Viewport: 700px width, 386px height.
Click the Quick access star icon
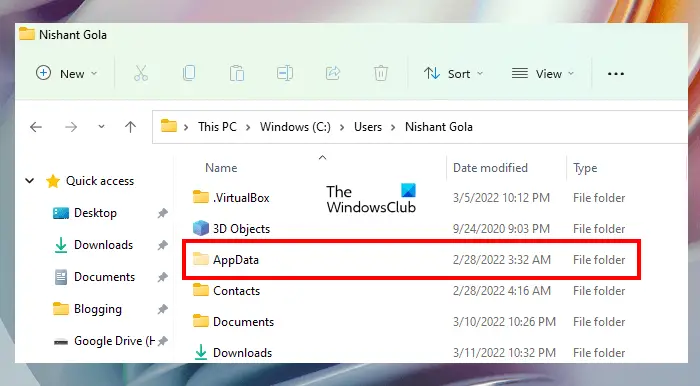pos(53,181)
